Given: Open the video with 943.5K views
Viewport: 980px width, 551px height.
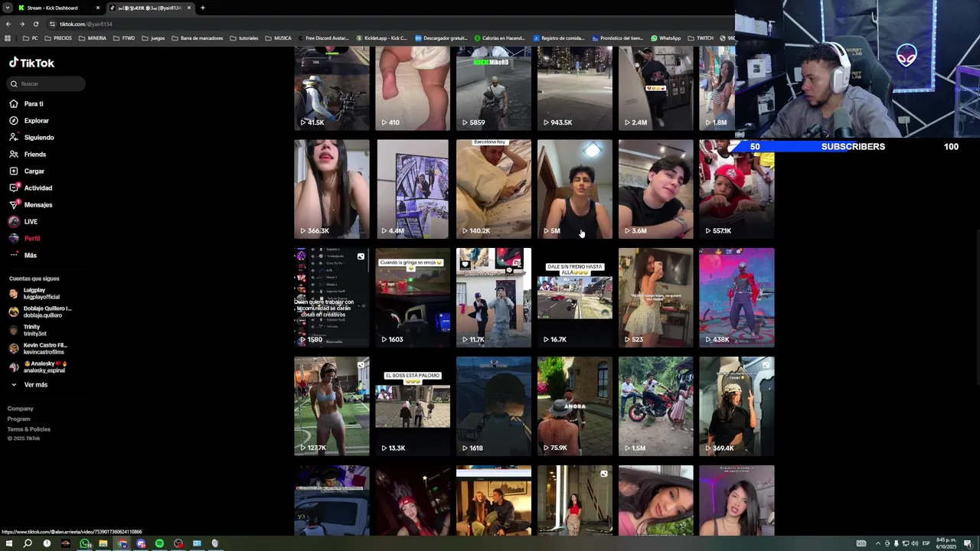Looking at the screenshot, I should tap(574, 88).
